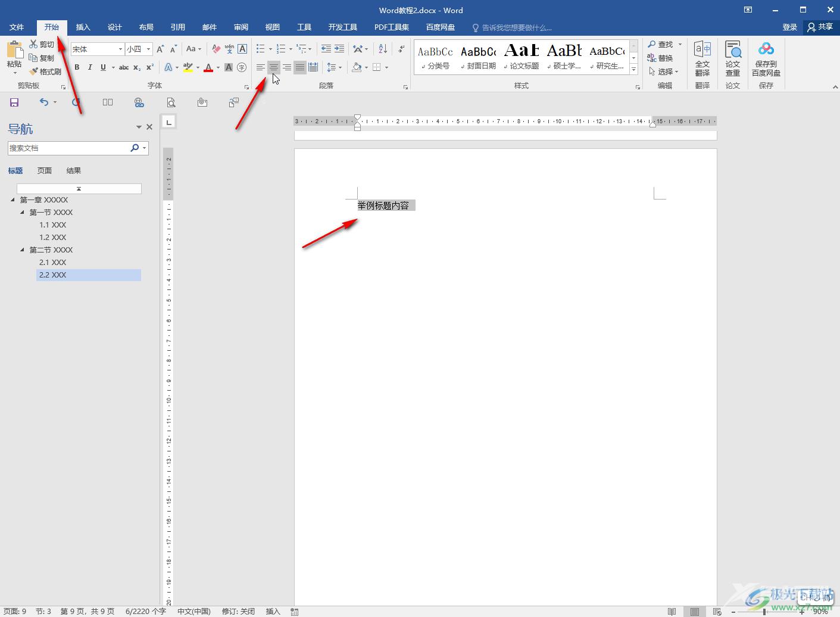This screenshot has height=617, width=840.
Task: Save document from quick access toolbar
Action: point(14,102)
